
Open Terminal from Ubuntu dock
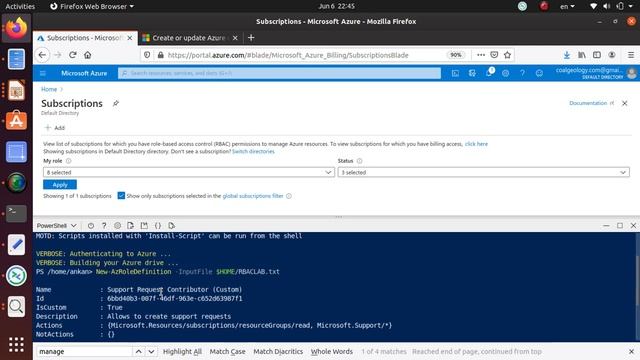point(16,213)
